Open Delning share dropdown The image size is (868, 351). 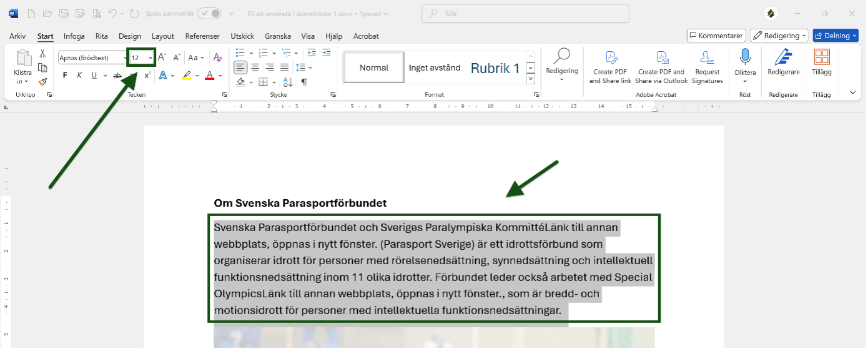click(x=836, y=36)
